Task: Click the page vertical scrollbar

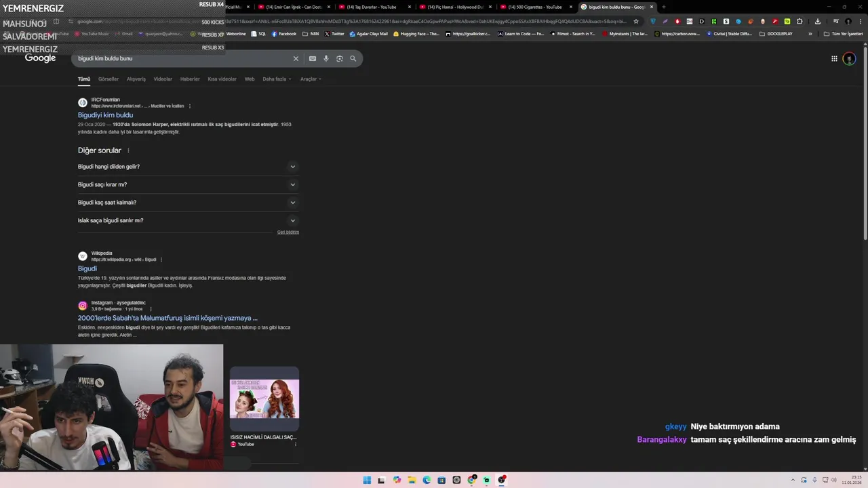Action: 865,142
